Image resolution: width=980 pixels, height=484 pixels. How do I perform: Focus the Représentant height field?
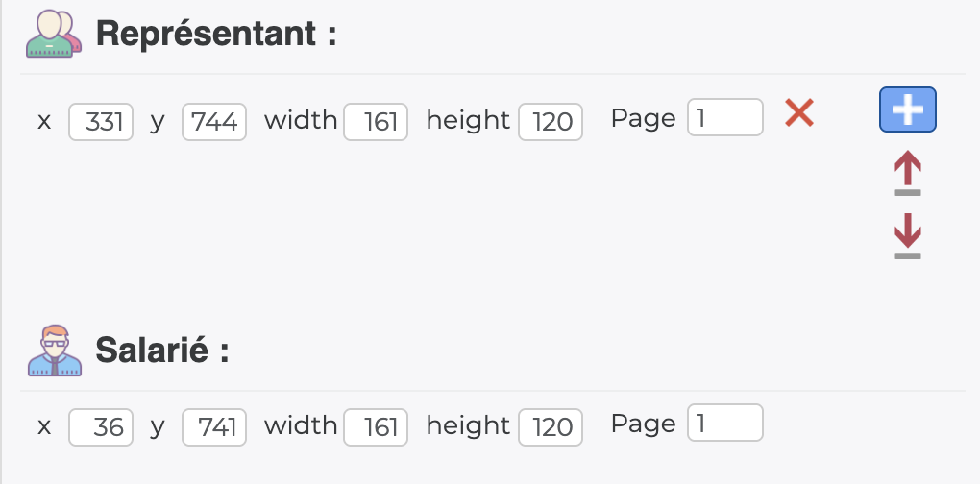click(x=551, y=122)
